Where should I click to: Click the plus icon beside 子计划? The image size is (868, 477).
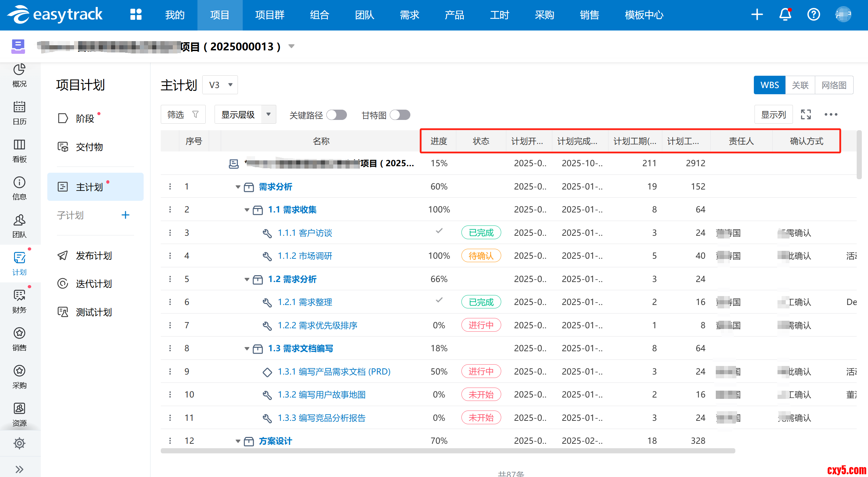pos(125,215)
